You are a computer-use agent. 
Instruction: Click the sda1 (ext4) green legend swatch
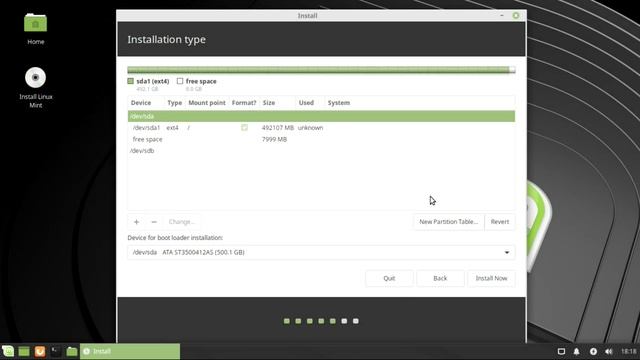click(131, 81)
